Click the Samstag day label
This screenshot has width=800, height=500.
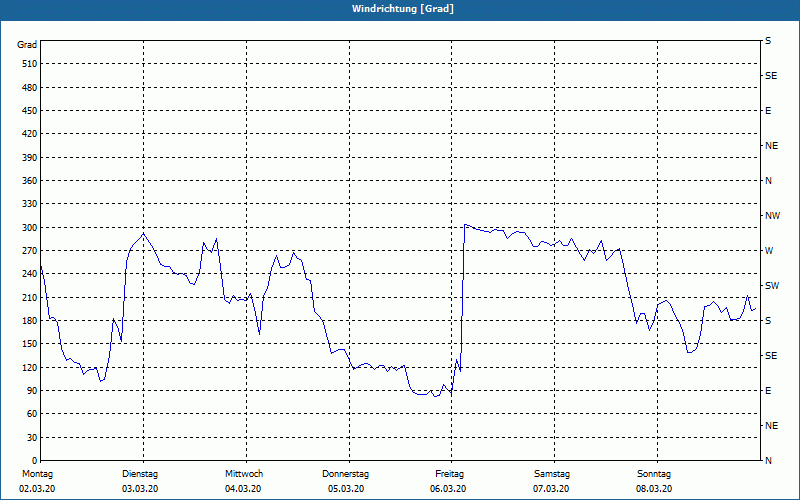point(552,474)
